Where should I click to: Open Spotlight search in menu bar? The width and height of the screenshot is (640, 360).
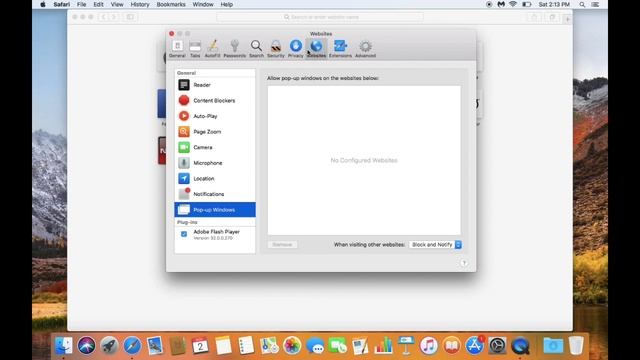pyautogui.click(x=582, y=4)
